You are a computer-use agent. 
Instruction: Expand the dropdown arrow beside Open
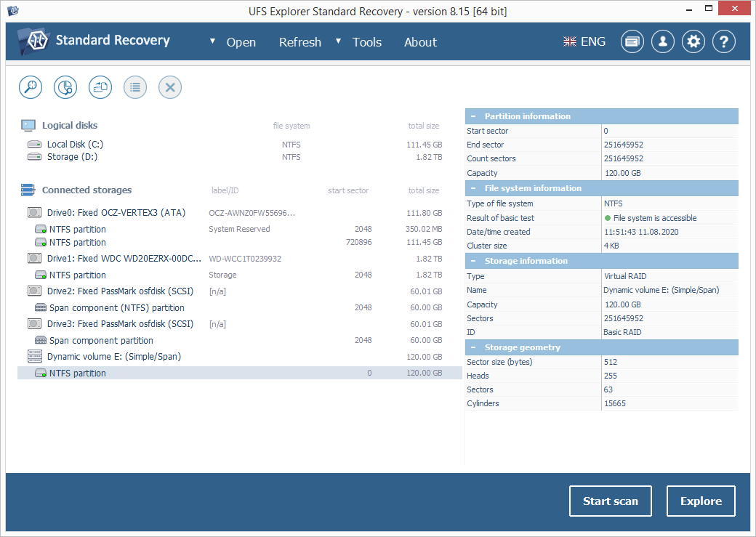click(x=212, y=41)
